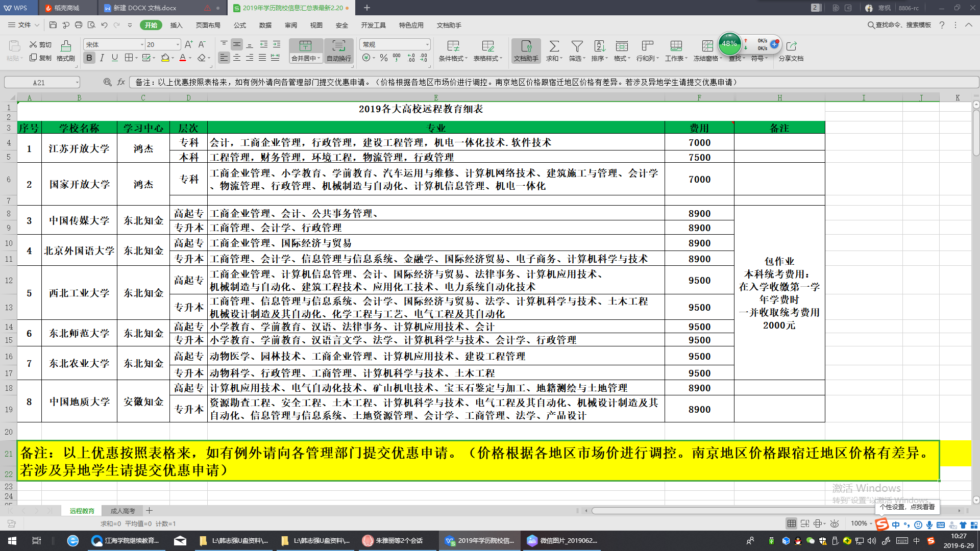Open the File (文件) menu

click(x=23, y=25)
